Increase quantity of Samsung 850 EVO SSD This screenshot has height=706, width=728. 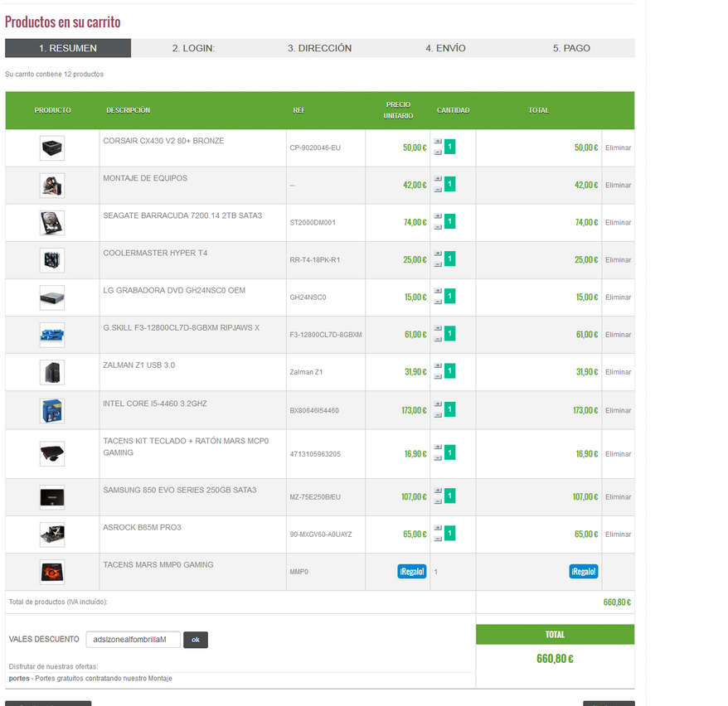438,491
